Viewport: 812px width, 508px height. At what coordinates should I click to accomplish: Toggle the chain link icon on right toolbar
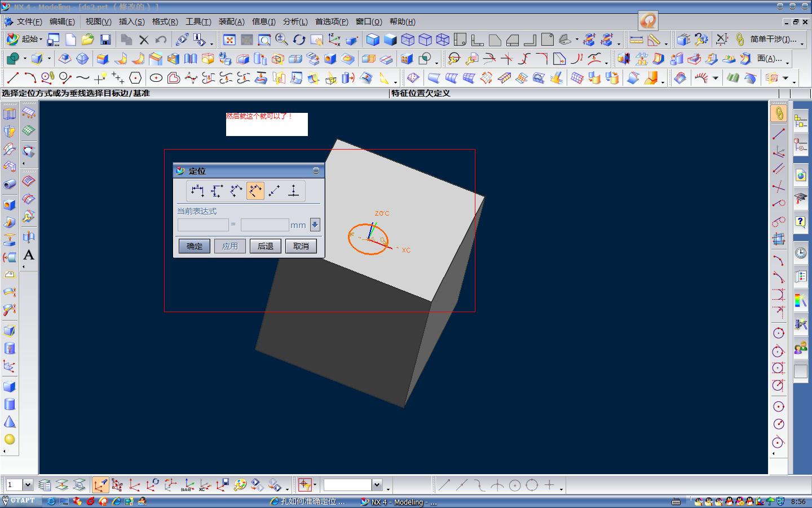pos(779,113)
